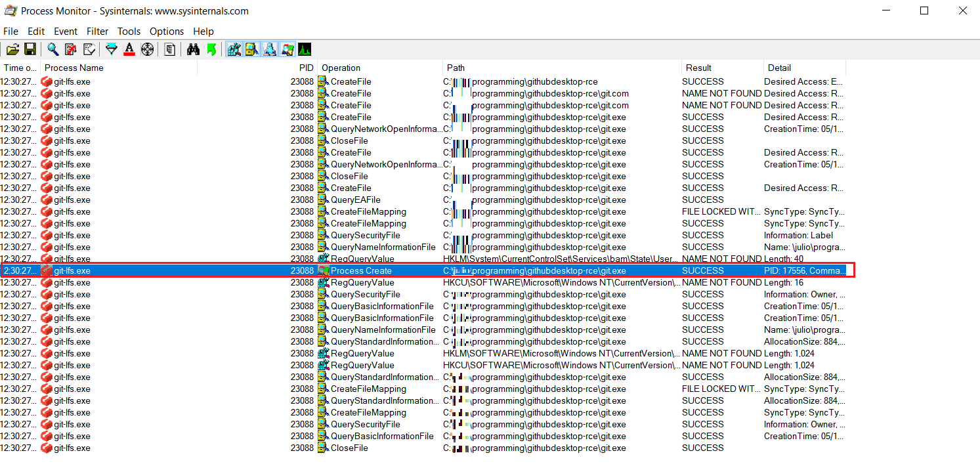Viewport: 980px width, 470px height.
Task: Toggle Show Registry Activity
Action: (x=234, y=49)
